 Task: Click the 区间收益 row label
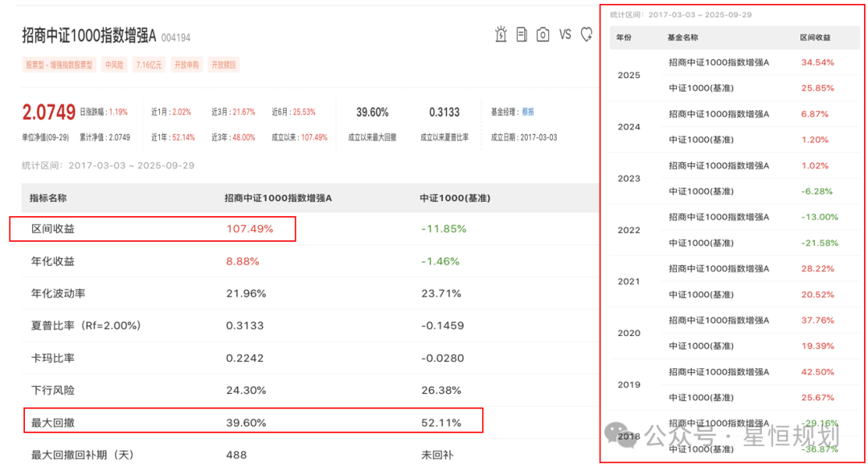[52, 228]
